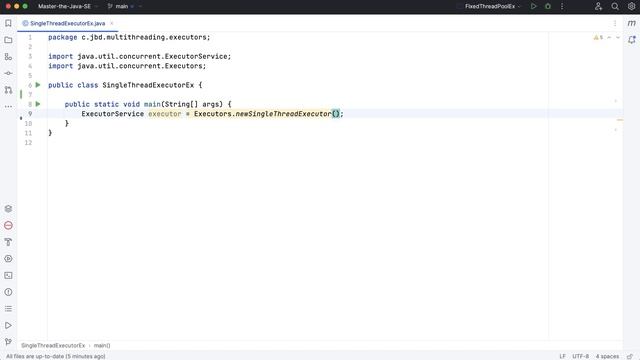Open the Project folder tool window
640x360 pixels.
[x=8, y=40]
